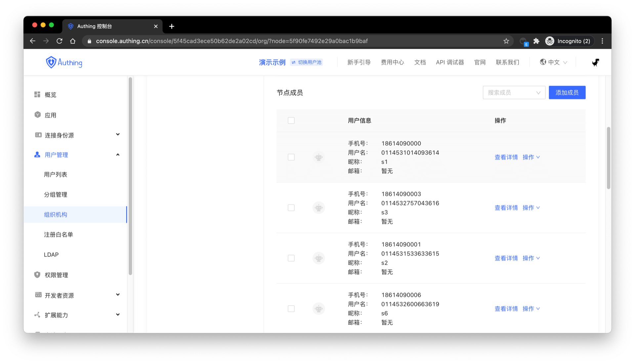The height and width of the screenshot is (364, 635).
Task: Check the select-all checkbox in table header
Action: pos(291,121)
